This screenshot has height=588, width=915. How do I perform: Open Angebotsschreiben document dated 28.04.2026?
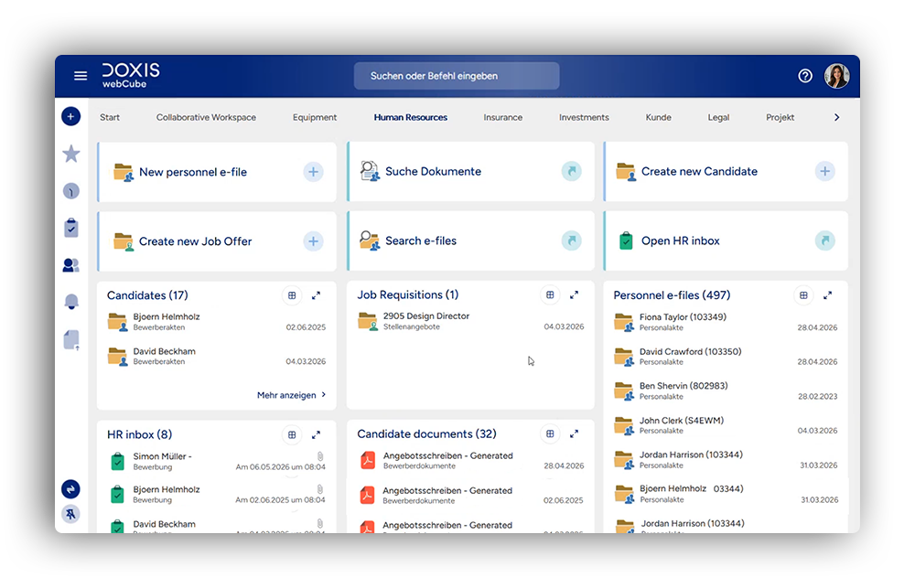[470, 461]
